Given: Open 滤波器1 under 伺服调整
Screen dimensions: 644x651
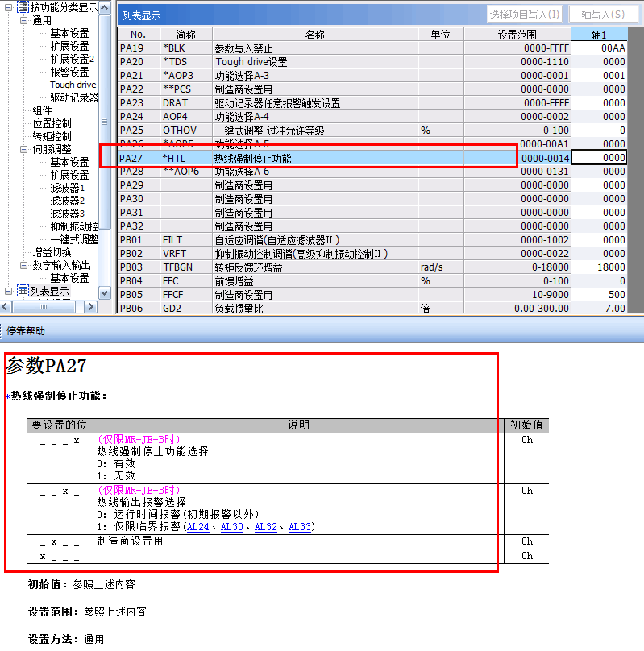Looking at the screenshot, I should click(x=68, y=188).
